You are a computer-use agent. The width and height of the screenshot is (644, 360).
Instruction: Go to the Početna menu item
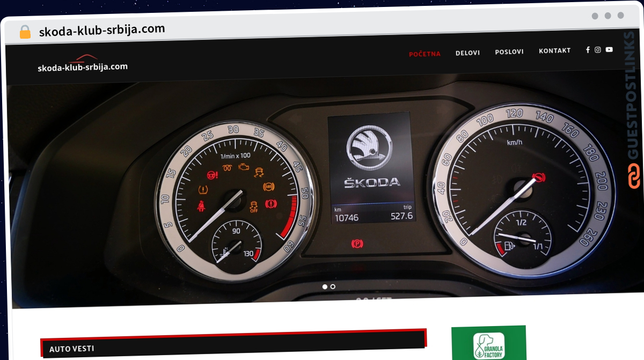425,54
